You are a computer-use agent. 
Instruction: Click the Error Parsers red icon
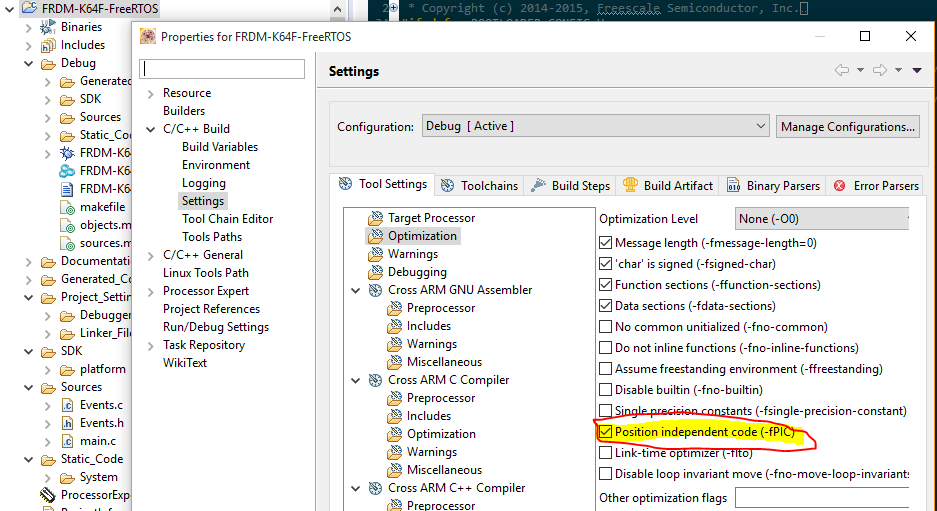[840, 185]
